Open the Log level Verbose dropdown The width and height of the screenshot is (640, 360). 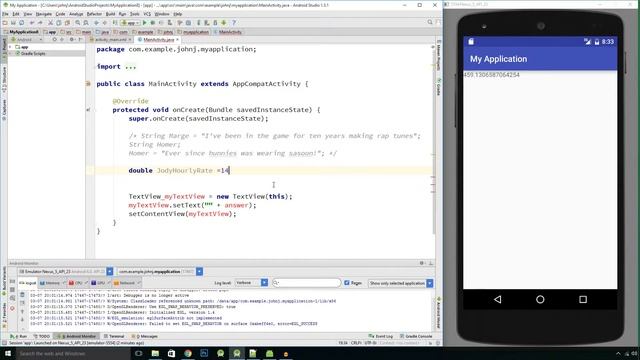(251, 282)
